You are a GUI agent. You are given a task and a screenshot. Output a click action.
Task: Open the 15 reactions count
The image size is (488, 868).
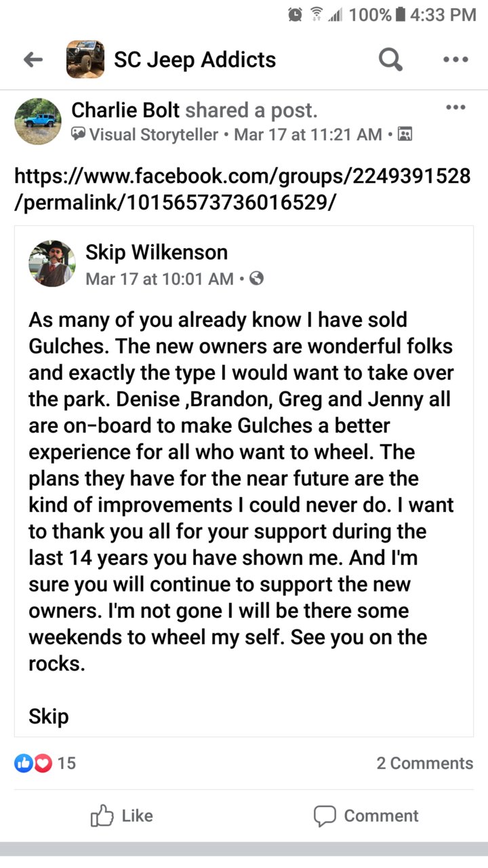click(x=66, y=763)
